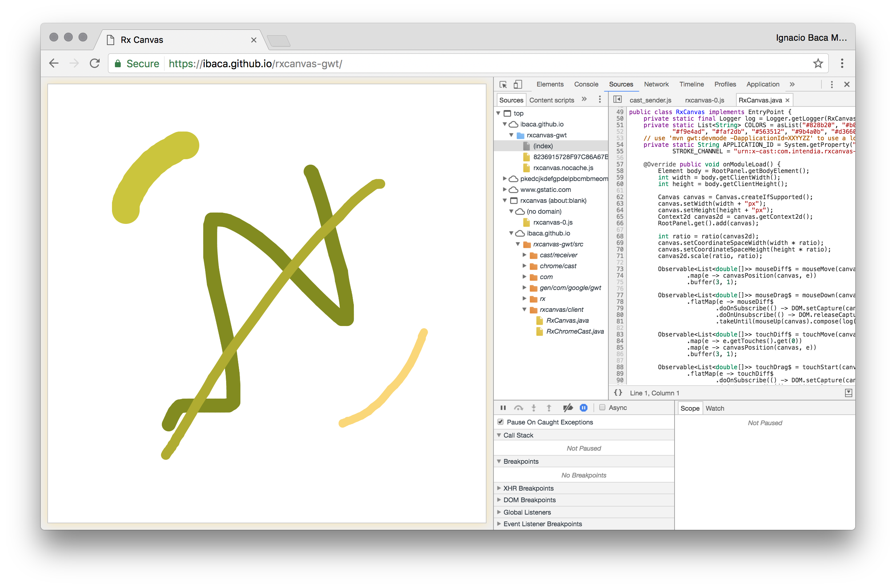
Task: Click the pretty print braces icon
Action: 618,393
